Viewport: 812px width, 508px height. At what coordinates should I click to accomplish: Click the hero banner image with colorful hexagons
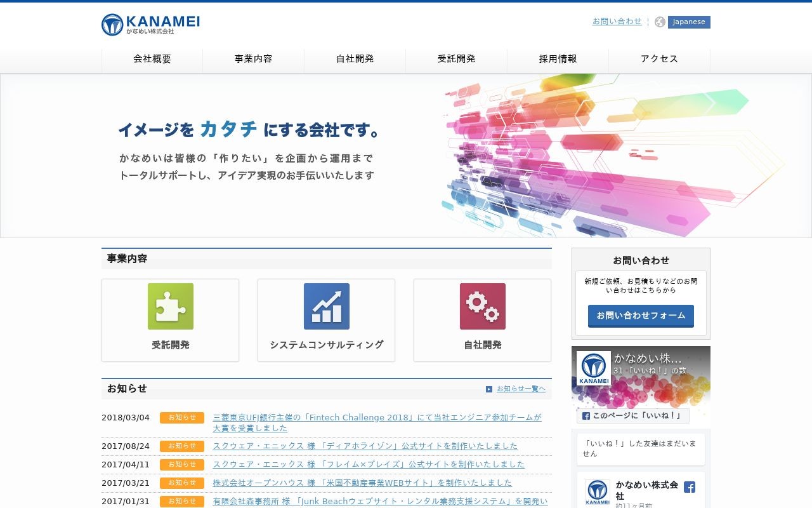(x=406, y=156)
